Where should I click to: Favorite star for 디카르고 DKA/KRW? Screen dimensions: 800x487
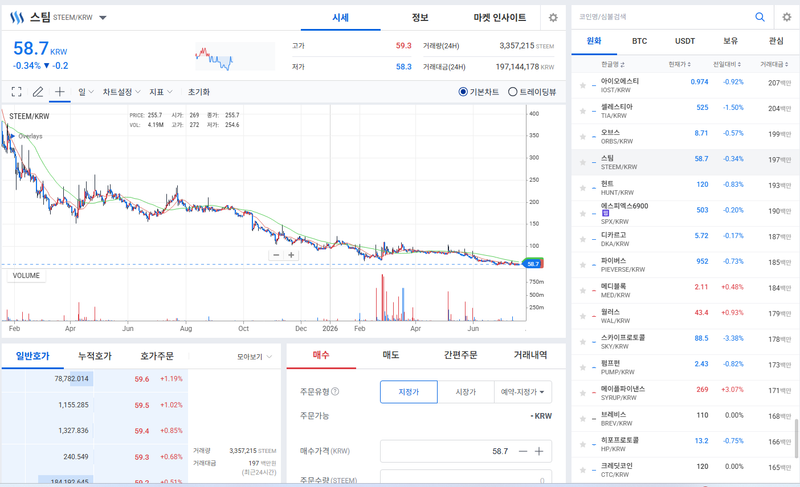tap(583, 239)
